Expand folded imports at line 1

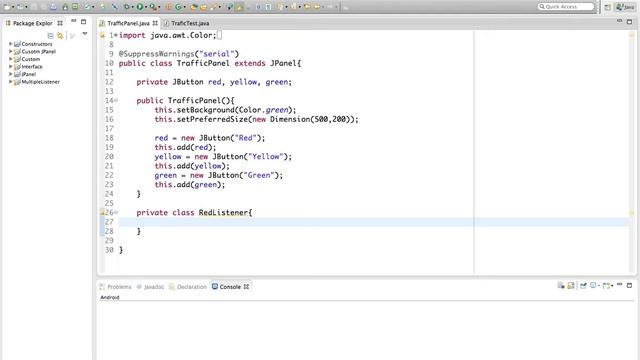point(116,36)
